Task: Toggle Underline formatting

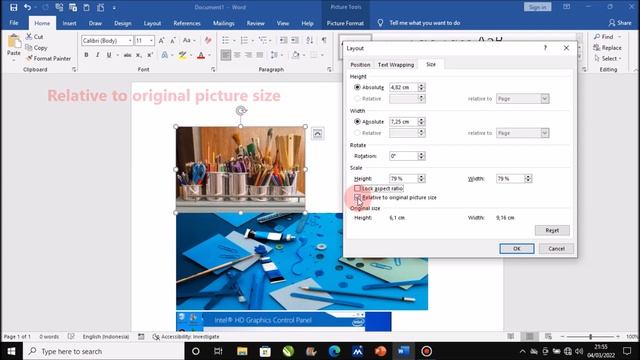Action: point(109,55)
